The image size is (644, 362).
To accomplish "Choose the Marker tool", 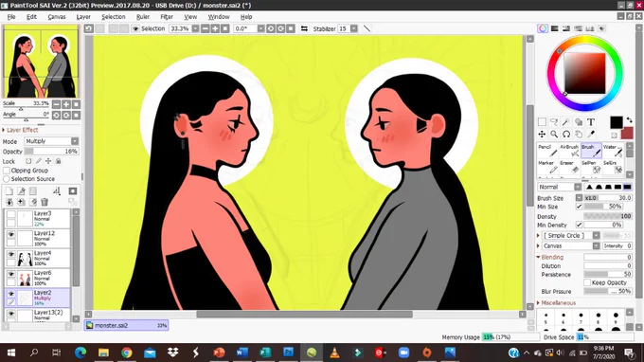I will pos(548,167).
